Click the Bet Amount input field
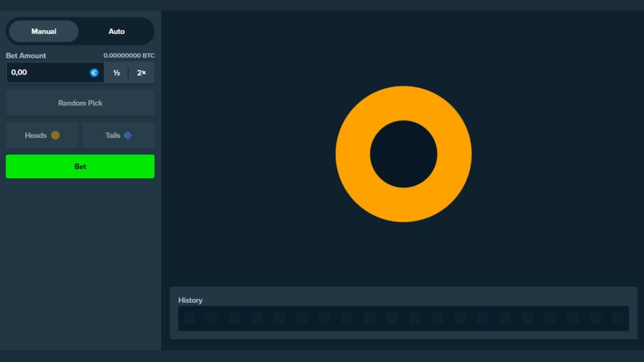 pos(47,73)
